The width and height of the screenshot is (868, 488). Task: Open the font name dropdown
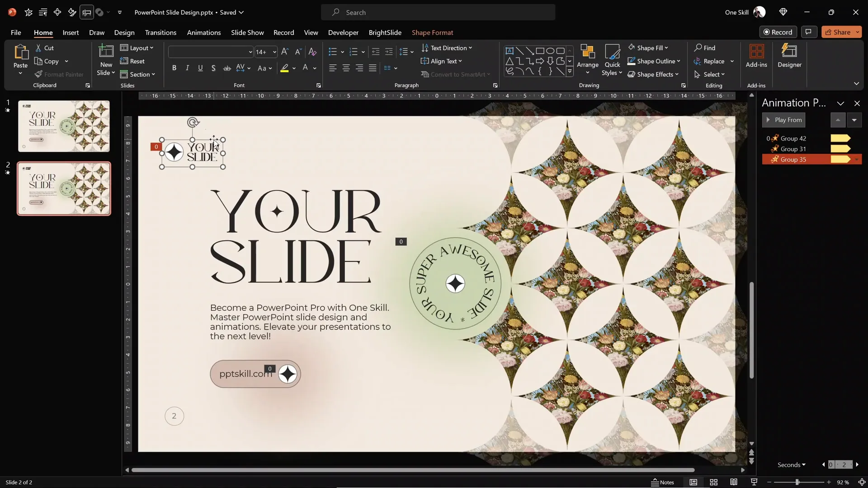250,52
